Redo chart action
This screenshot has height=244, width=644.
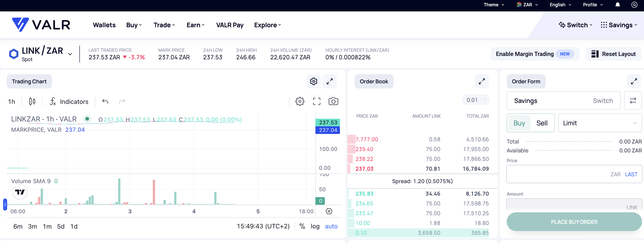click(x=122, y=101)
